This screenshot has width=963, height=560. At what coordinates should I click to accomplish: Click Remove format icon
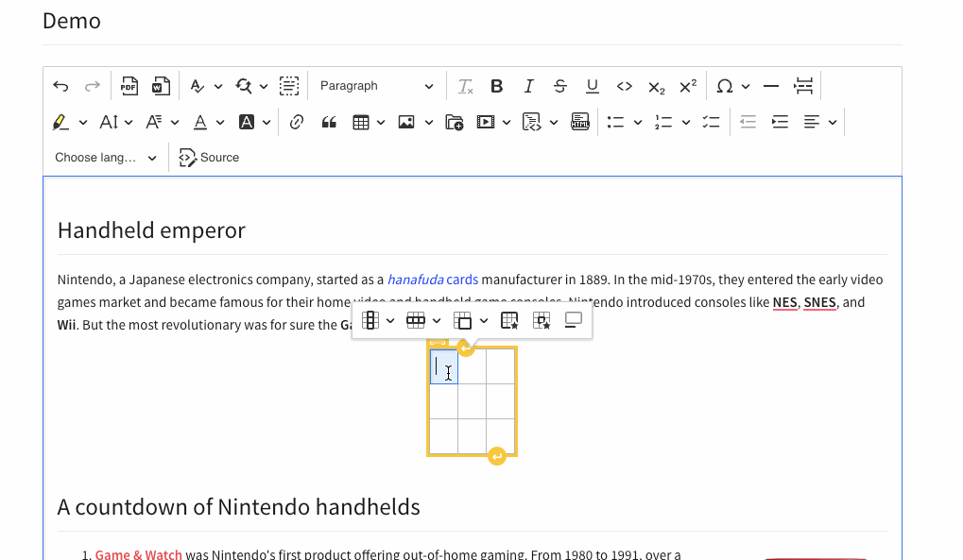click(x=466, y=86)
